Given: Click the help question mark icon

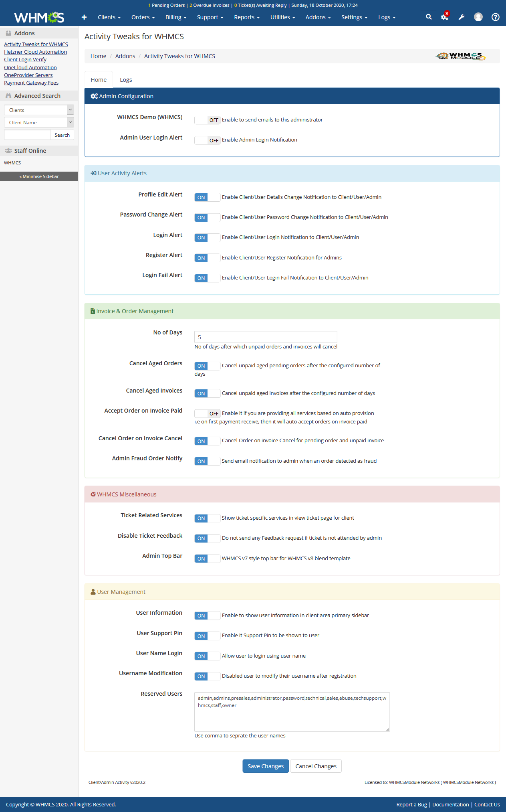Looking at the screenshot, I should (x=496, y=17).
